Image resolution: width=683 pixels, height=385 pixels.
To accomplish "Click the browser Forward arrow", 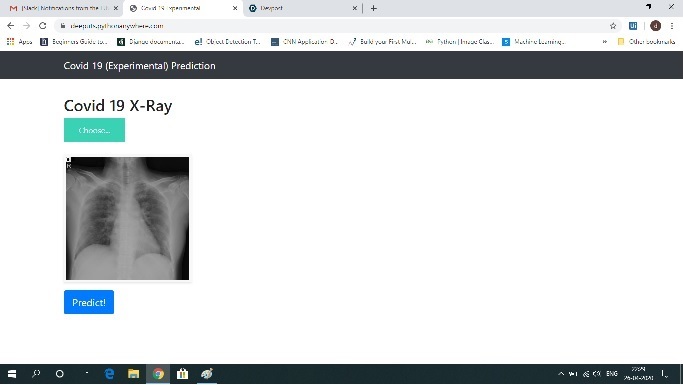I will pyautogui.click(x=27, y=26).
